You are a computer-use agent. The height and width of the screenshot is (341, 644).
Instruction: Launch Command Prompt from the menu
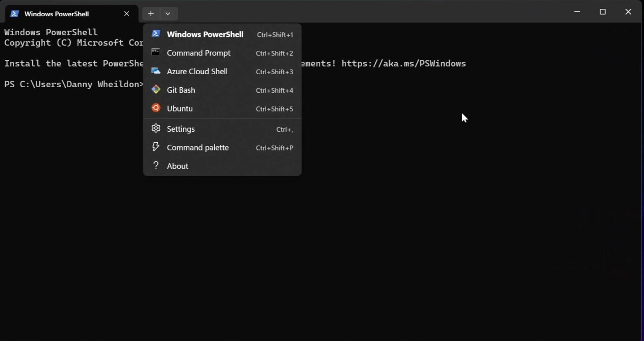coord(222,53)
